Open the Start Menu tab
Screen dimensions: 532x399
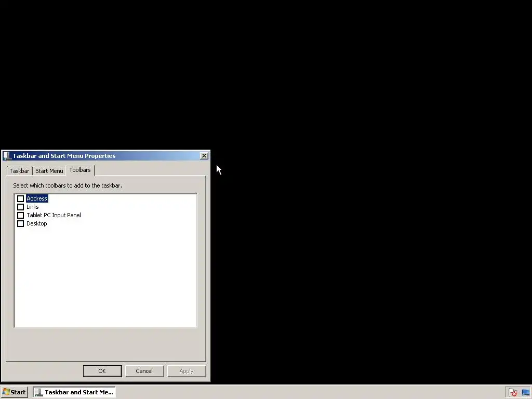(x=49, y=170)
